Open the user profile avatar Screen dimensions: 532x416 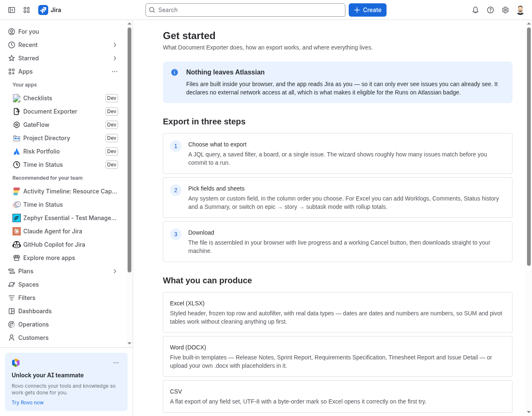click(x=520, y=10)
